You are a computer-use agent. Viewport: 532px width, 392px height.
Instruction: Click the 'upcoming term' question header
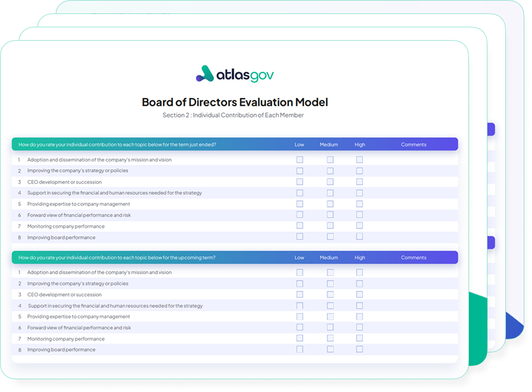[x=116, y=258]
